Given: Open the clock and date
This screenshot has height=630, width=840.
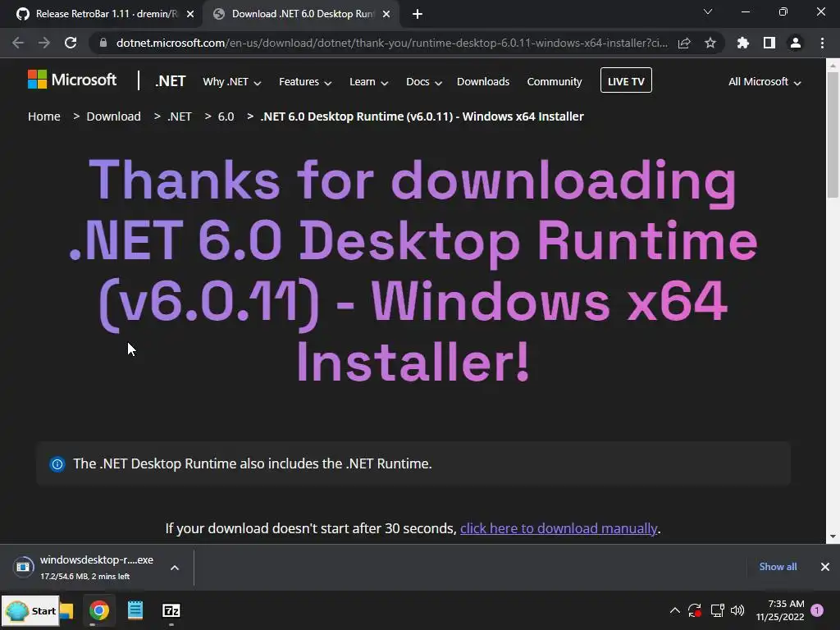Looking at the screenshot, I should tap(780, 610).
